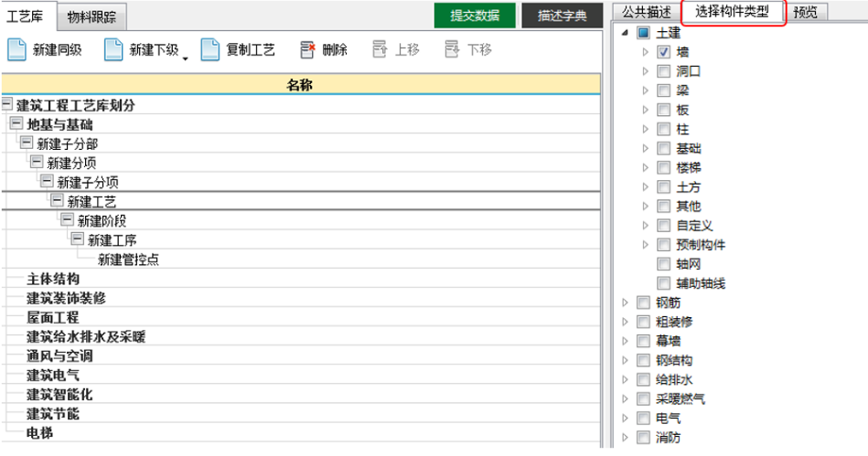
Task: Click the 上移 move-up icon
Action: (380, 50)
